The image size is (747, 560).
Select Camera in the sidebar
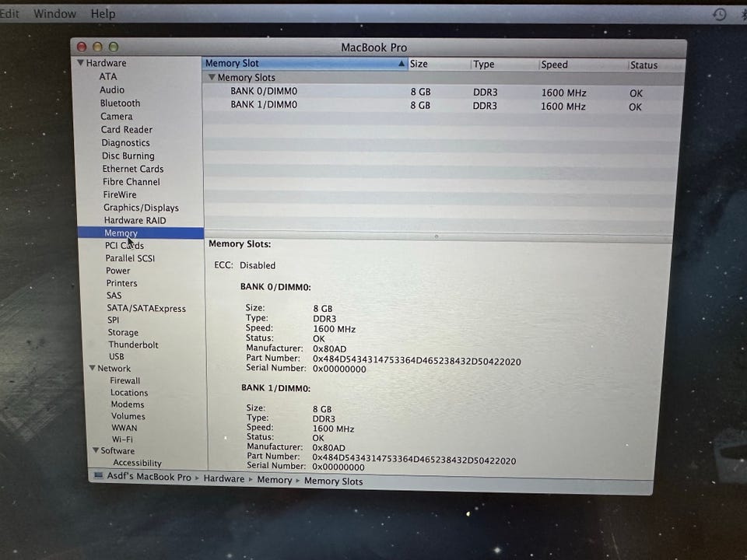click(x=116, y=116)
